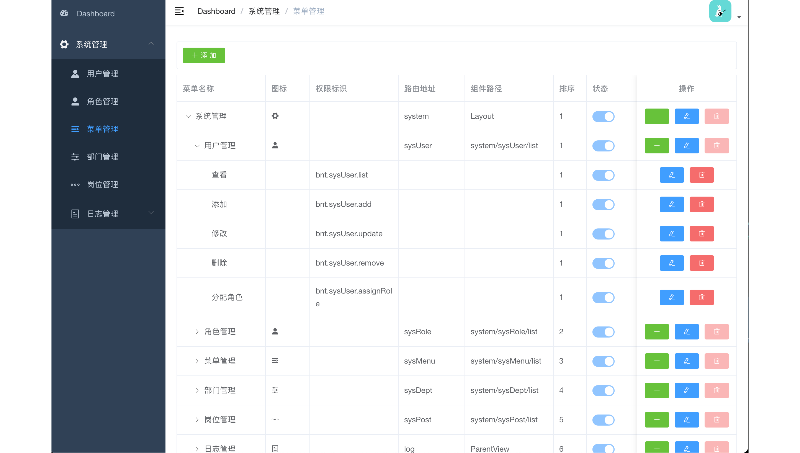Open Dashboard in the sidebar
The height and width of the screenshot is (453, 800).
[108, 13]
